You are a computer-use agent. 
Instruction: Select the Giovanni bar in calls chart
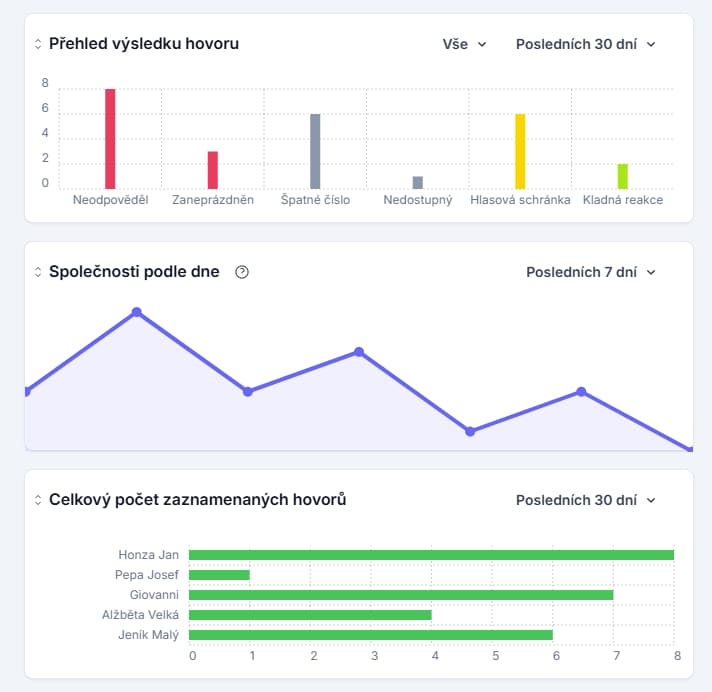point(400,595)
